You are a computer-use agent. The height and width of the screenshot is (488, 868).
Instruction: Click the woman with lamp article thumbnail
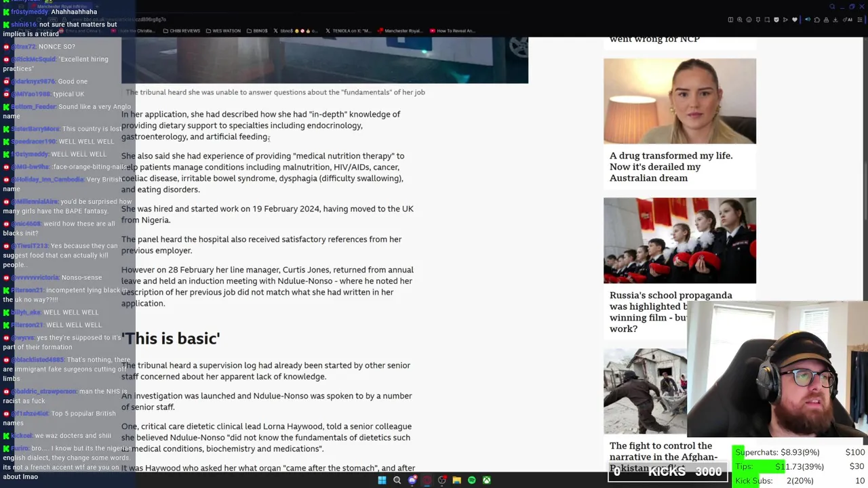(x=679, y=101)
